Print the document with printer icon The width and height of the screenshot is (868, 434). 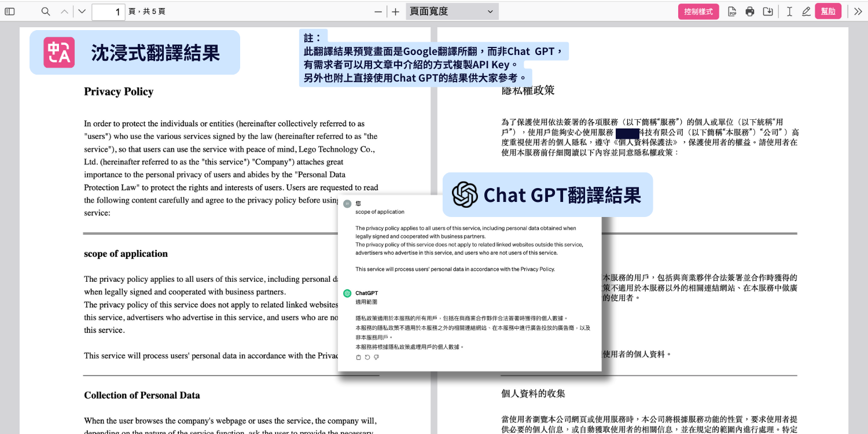click(x=750, y=12)
